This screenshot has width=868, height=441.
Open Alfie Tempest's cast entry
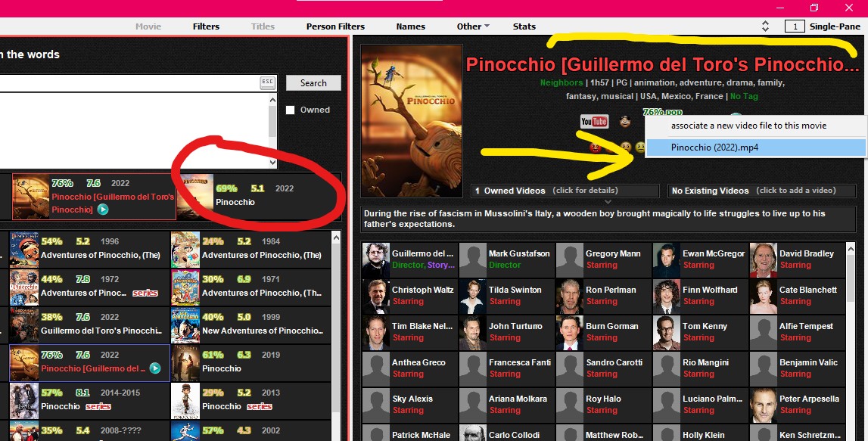click(797, 332)
